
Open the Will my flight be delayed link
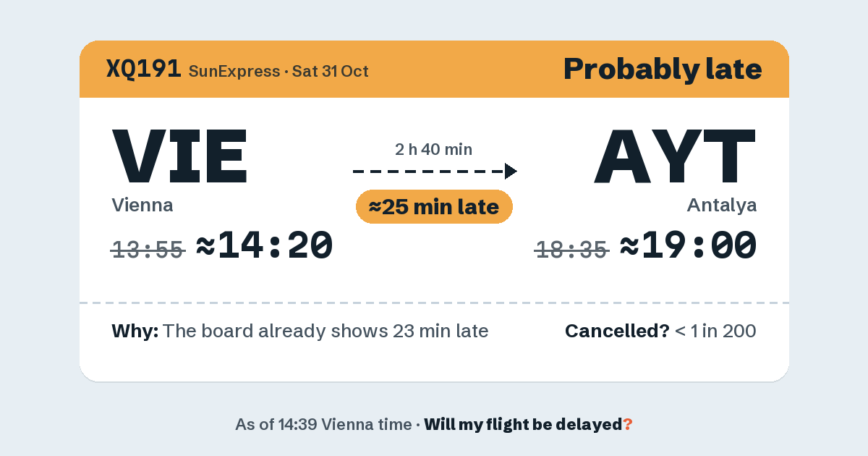pos(524,424)
